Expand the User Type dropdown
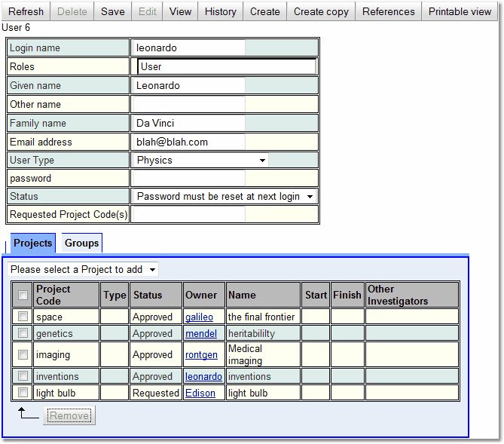 click(x=200, y=160)
